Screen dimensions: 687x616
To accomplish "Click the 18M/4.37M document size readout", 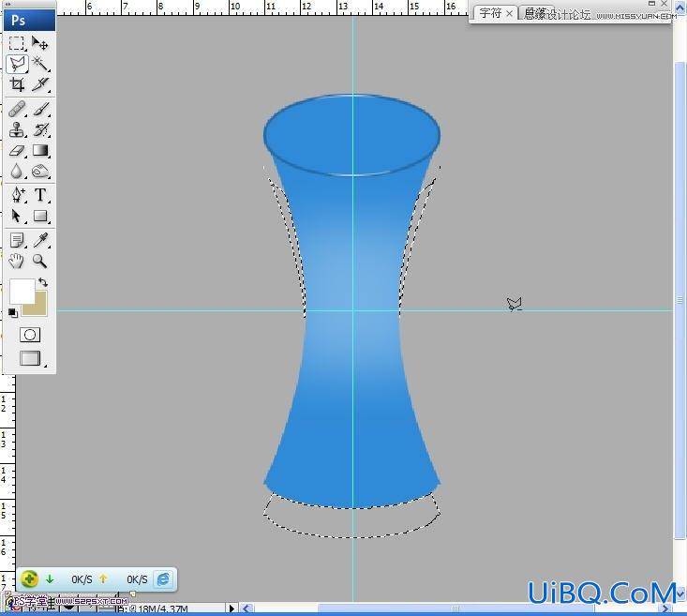I will tap(163, 609).
